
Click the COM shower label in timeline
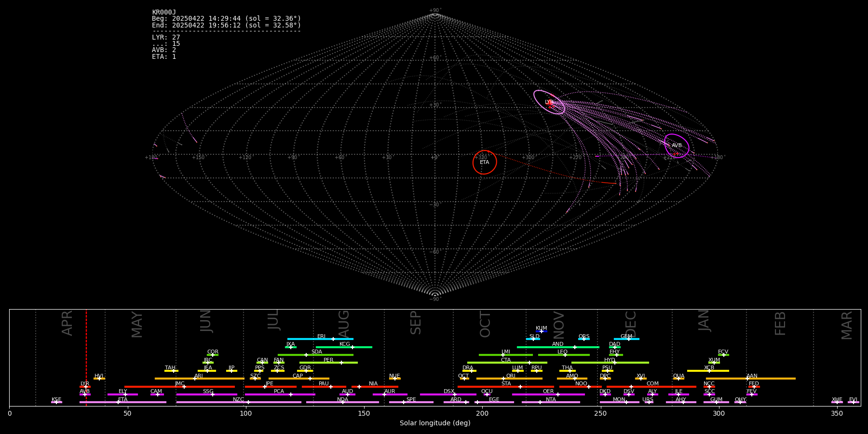coord(652,384)
